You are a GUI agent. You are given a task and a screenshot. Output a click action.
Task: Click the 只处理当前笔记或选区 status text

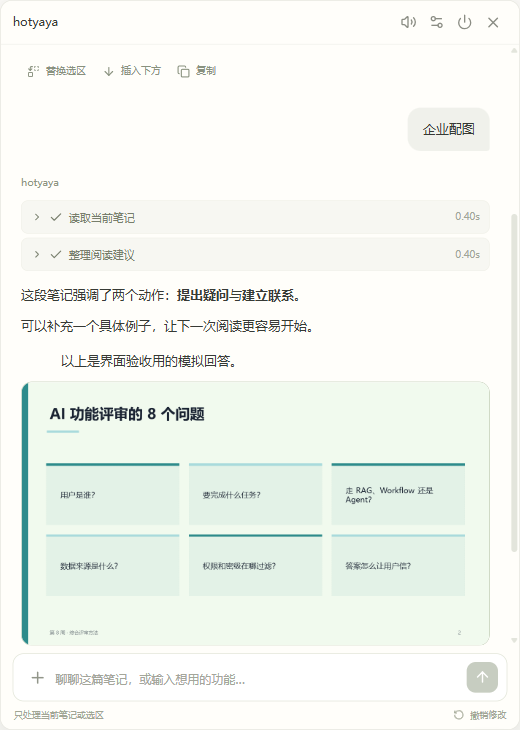59,715
